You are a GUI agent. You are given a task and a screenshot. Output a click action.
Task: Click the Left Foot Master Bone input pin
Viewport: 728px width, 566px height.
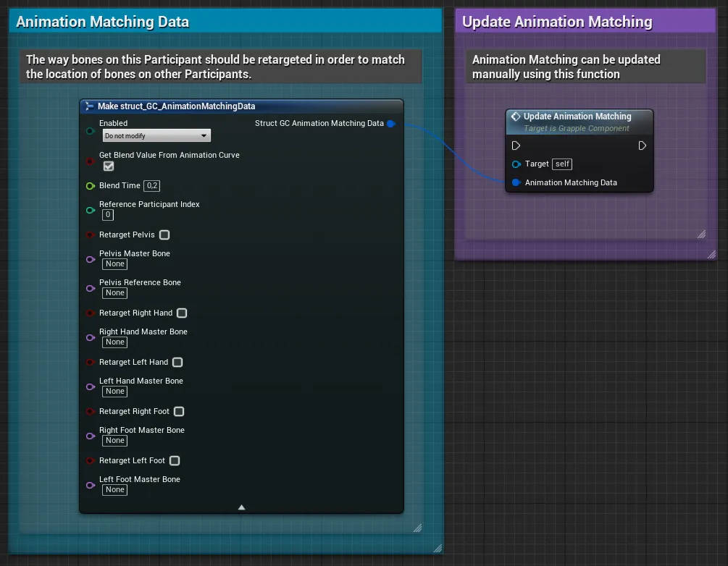pos(91,485)
